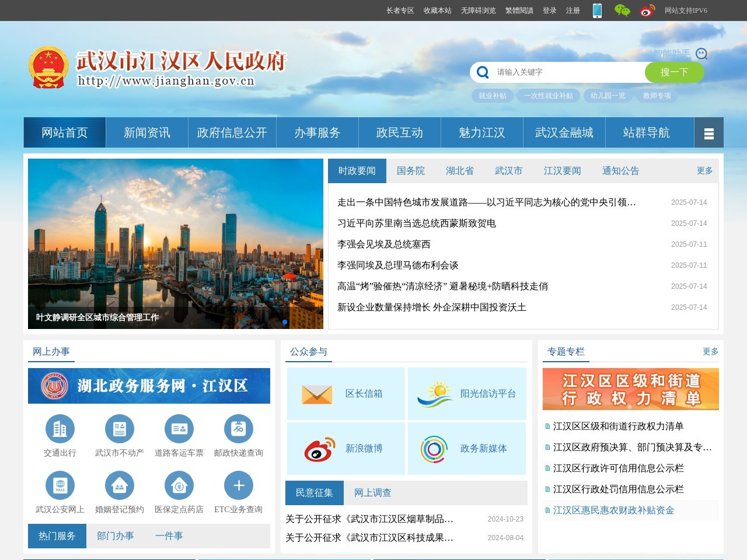Viewport: 747px width, 560px height.
Task: Open 政民互动 navigation item
Action: pyautogui.click(x=400, y=133)
